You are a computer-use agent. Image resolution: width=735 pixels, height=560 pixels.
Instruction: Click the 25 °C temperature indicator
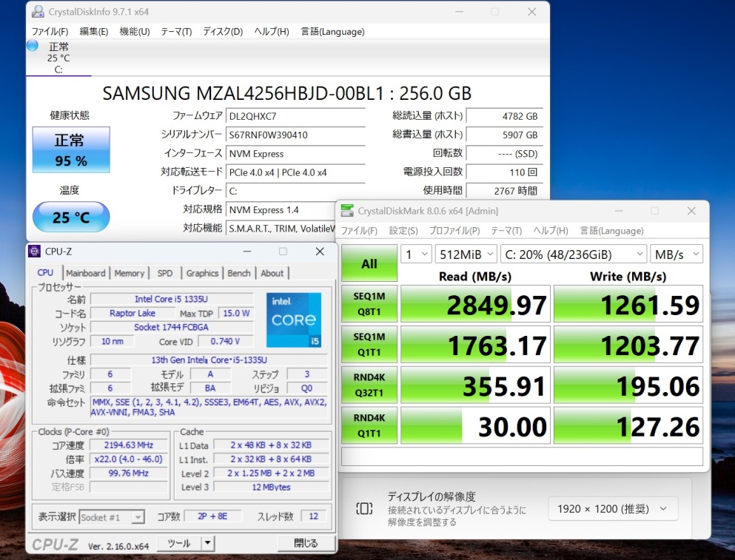pos(70,217)
